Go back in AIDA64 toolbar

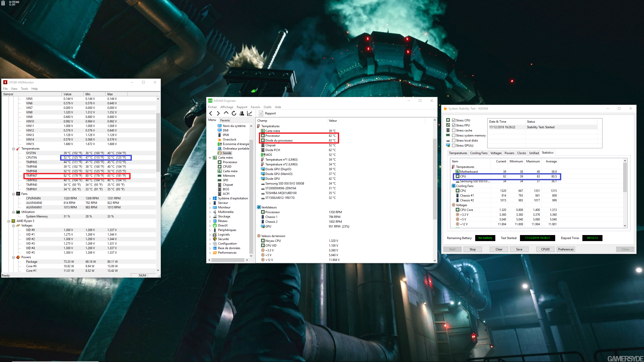[x=211, y=113]
